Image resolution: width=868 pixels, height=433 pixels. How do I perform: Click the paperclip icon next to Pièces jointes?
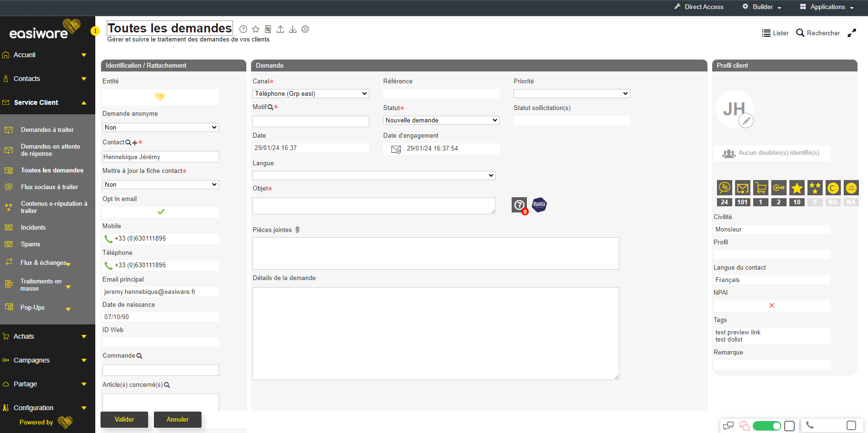(x=297, y=230)
